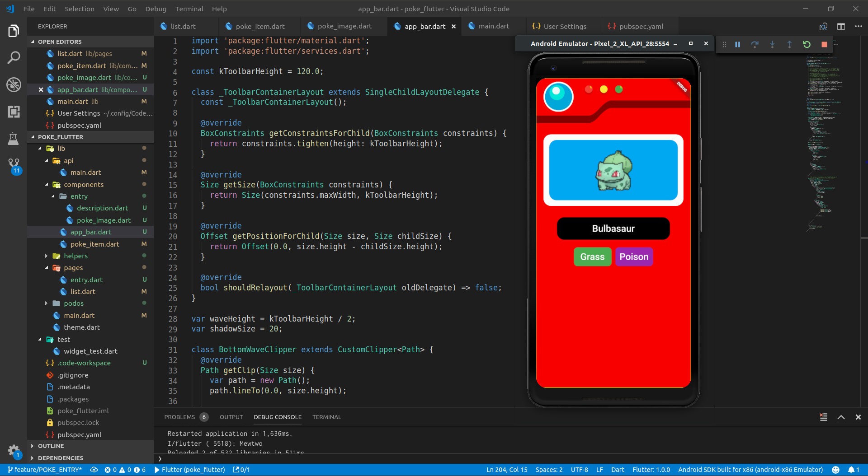The width and height of the screenshot is (868, 476).
Task: Expand the helpers folder
Action: pyautogui.click(x=46, y=256)
